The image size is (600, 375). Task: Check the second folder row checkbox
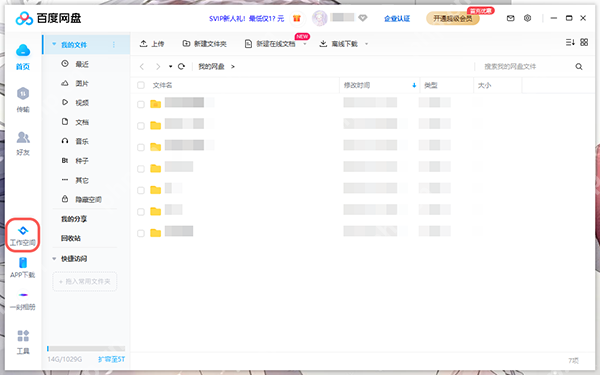141,126
